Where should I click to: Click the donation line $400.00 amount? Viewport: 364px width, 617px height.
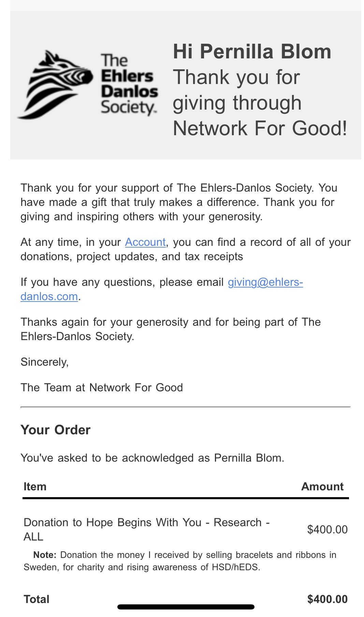327,530
